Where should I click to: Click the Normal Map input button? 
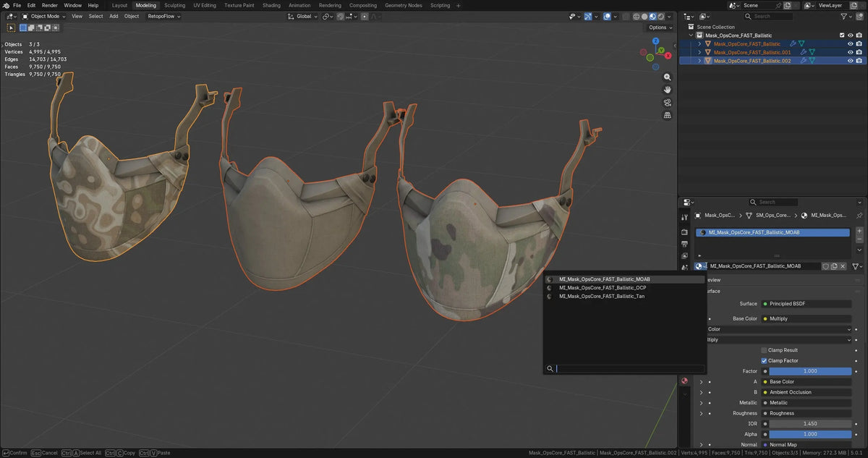(806, 445)
